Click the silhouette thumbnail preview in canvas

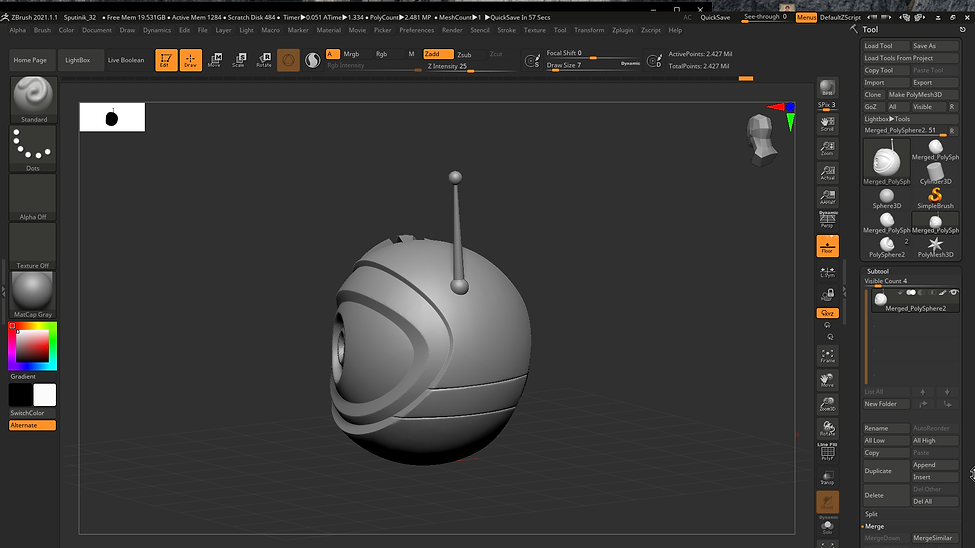[x=112, y=117]
